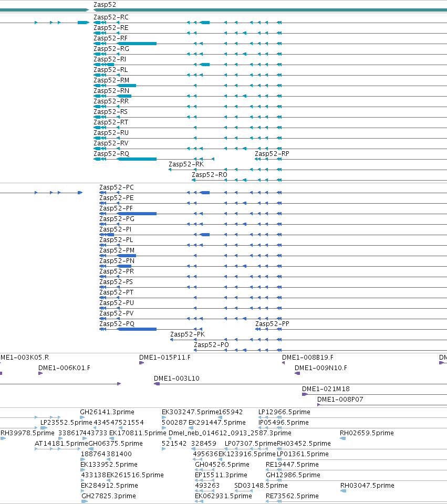
Task: Click the large coding block of Zasp52-PQ
Action: click(x=137, y=330)
